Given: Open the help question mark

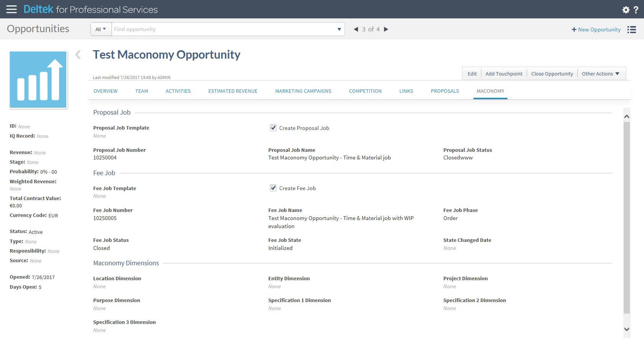Looking at the screenshot, I should click(636, 10).
